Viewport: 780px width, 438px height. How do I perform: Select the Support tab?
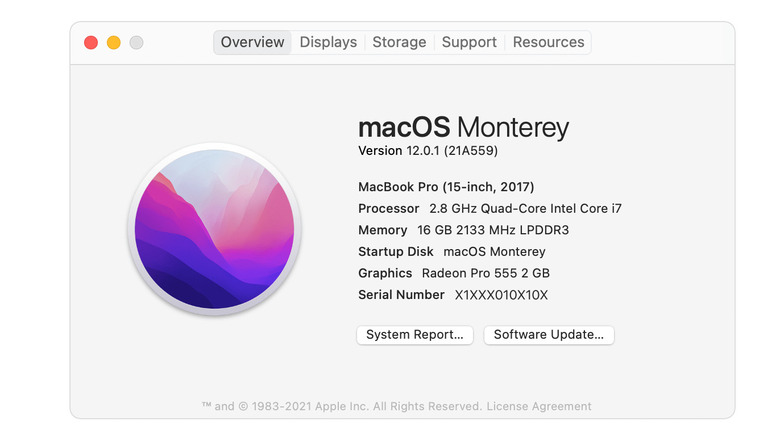(469, 42)
